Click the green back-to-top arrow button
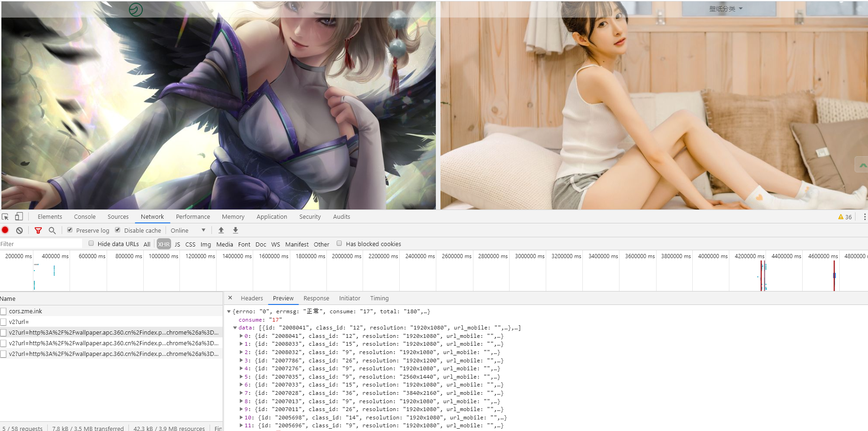The height and width of the screenshot is (431, 868). tap(862, 165)
